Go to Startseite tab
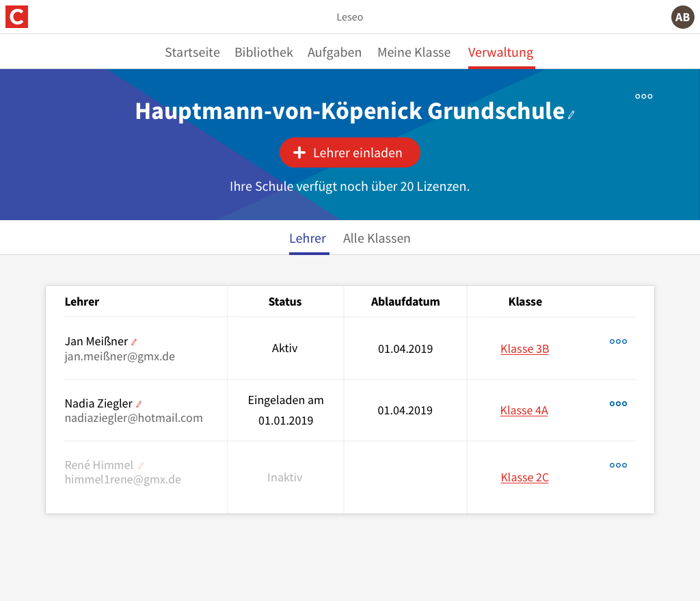 point(192,52)
